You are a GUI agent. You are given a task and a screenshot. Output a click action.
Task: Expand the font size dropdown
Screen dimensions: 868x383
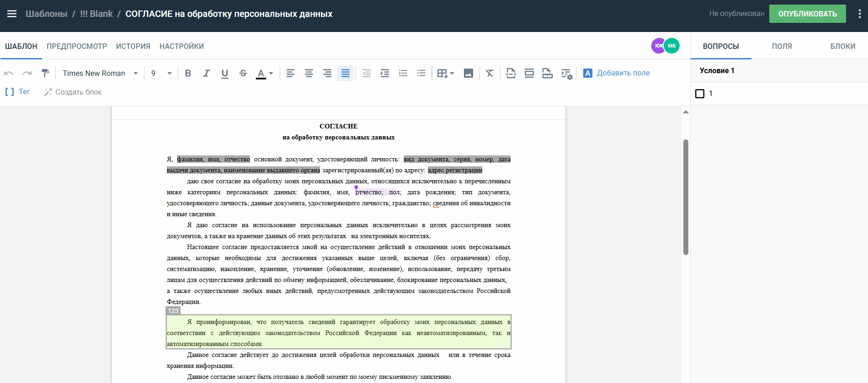[x=169, y=73]
